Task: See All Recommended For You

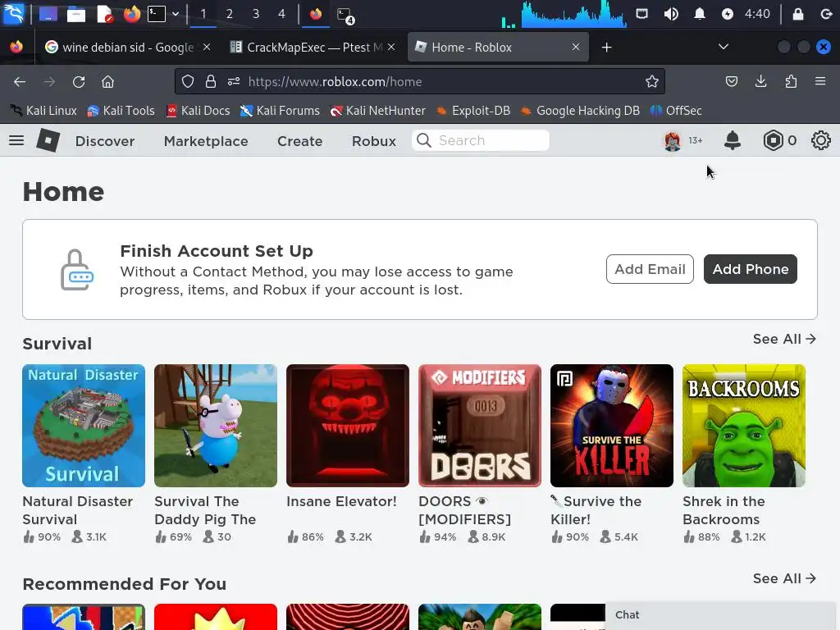Action: click(x=784, y=578)
